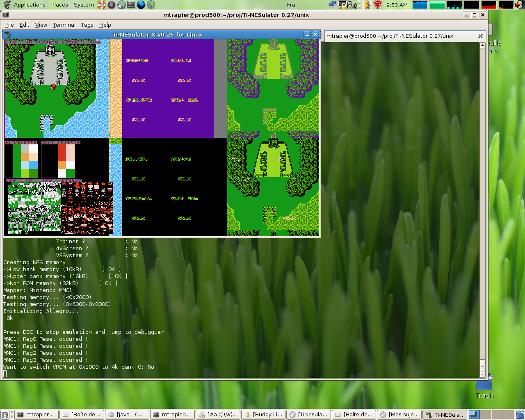Click the yellow buddy messenger tray icon

(367, 5)
